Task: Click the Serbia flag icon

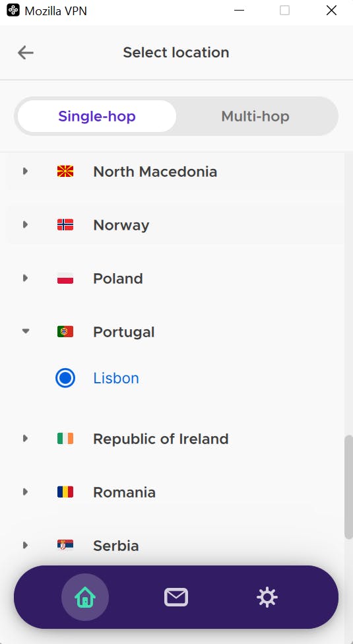Action: point(65,546)
